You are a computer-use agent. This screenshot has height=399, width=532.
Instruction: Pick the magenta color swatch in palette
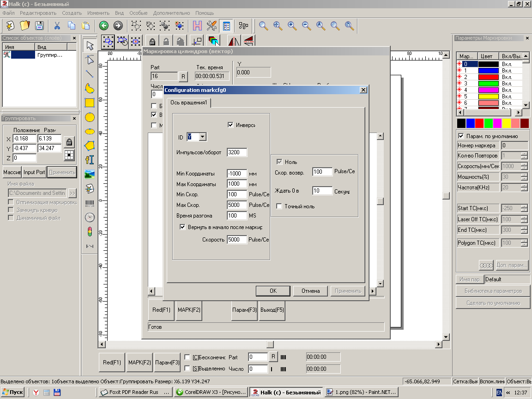pyautogui.click(x=497, y=123)
